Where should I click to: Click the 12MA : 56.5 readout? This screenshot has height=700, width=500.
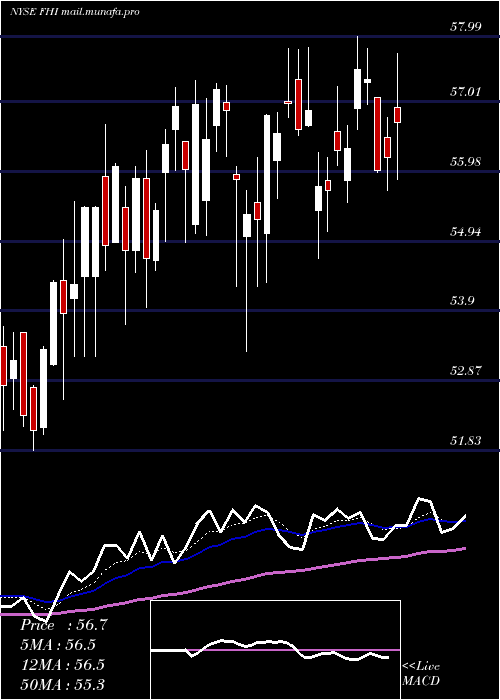62,664
